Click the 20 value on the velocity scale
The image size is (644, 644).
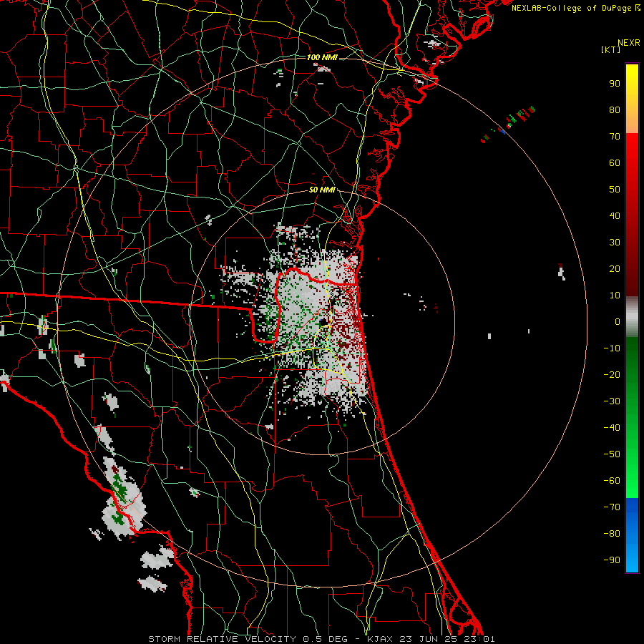click(615, 269)
